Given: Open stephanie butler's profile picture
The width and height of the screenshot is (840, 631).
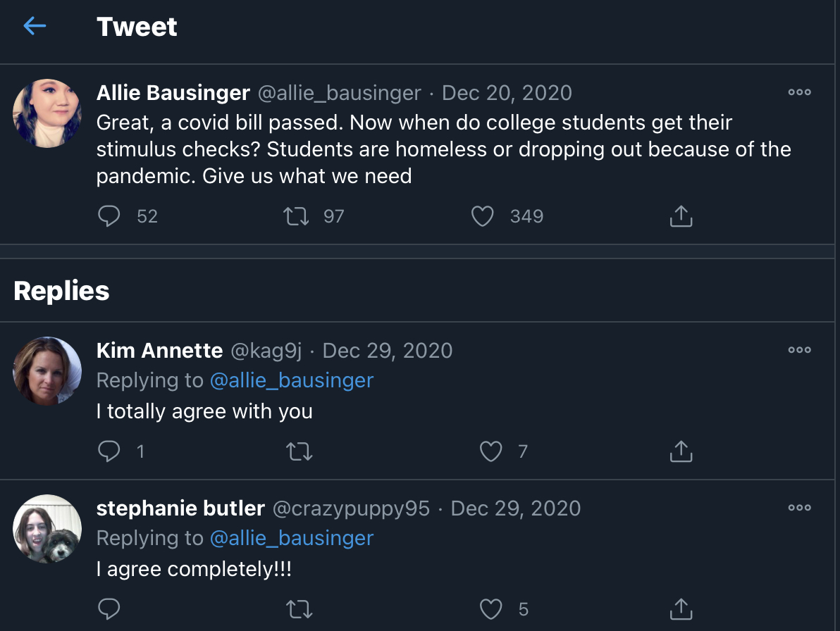Looking at the screenshot, I should [47, 529].
